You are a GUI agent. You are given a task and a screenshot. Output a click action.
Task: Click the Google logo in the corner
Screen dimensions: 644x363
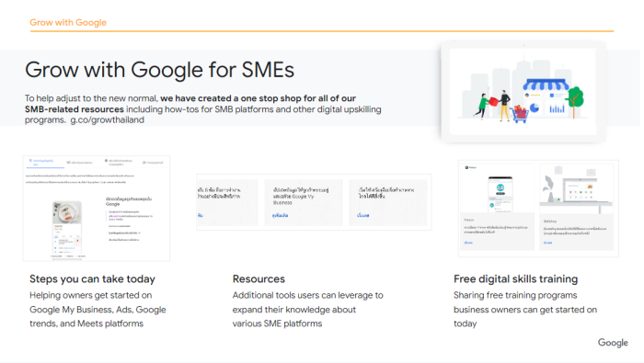613,343
